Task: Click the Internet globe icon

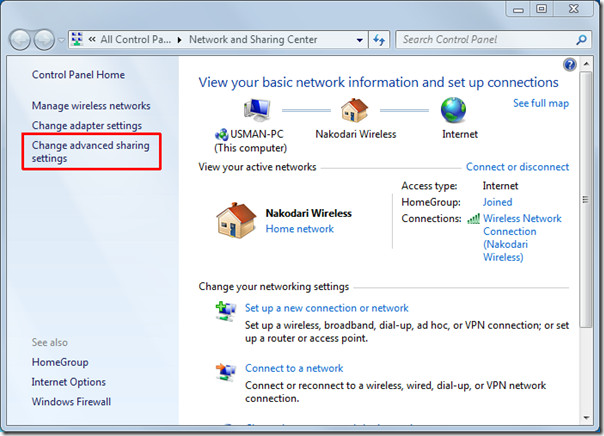Action: (x=454, y=110)
